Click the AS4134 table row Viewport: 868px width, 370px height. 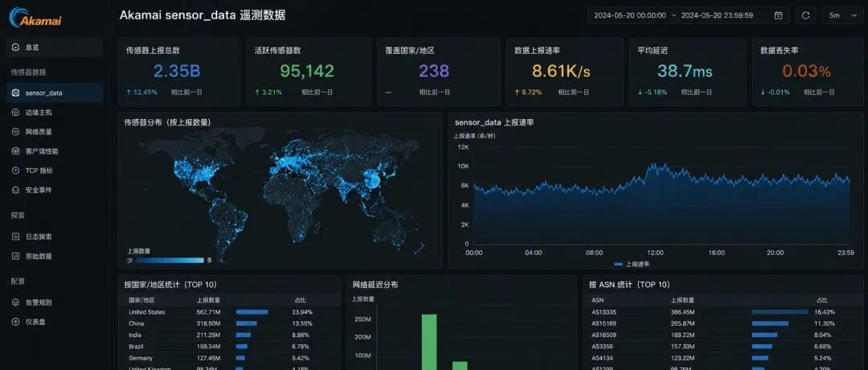click(724, 359)
